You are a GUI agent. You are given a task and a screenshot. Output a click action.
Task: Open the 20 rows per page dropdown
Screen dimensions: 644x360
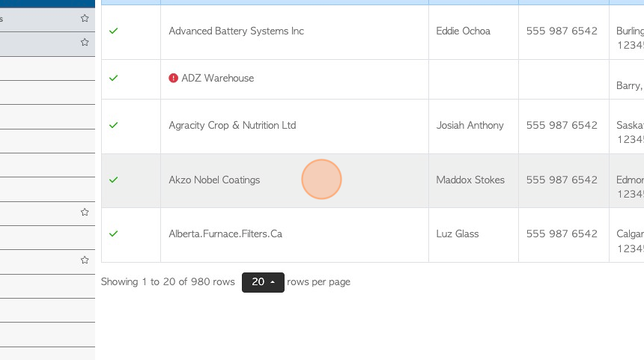[263, 282]
